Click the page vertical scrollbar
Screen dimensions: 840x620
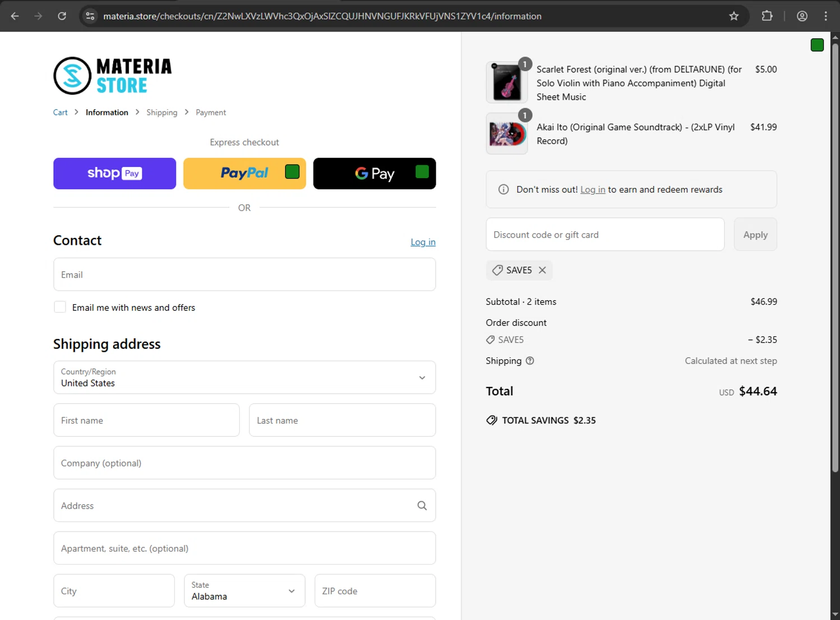pos(835,258)
